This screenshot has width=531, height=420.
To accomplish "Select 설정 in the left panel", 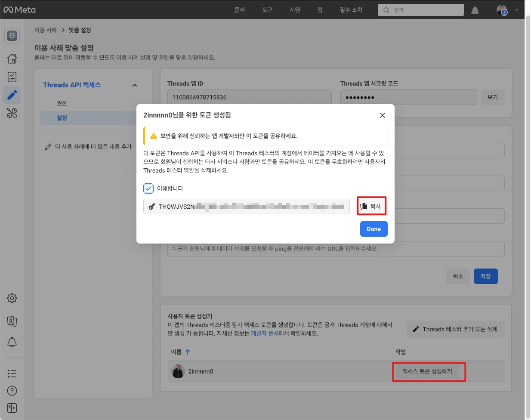I will tap(88, 118).
